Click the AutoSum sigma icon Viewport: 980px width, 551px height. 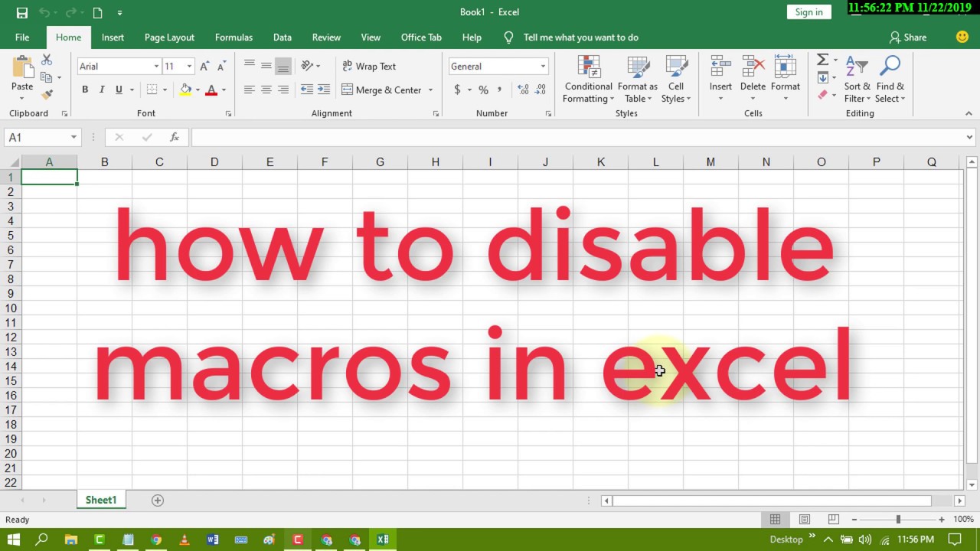tap(822, 60)
